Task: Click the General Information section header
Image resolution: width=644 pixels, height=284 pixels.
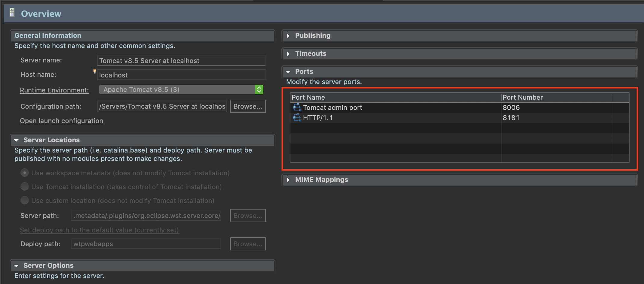Action: tap(142, 35)
